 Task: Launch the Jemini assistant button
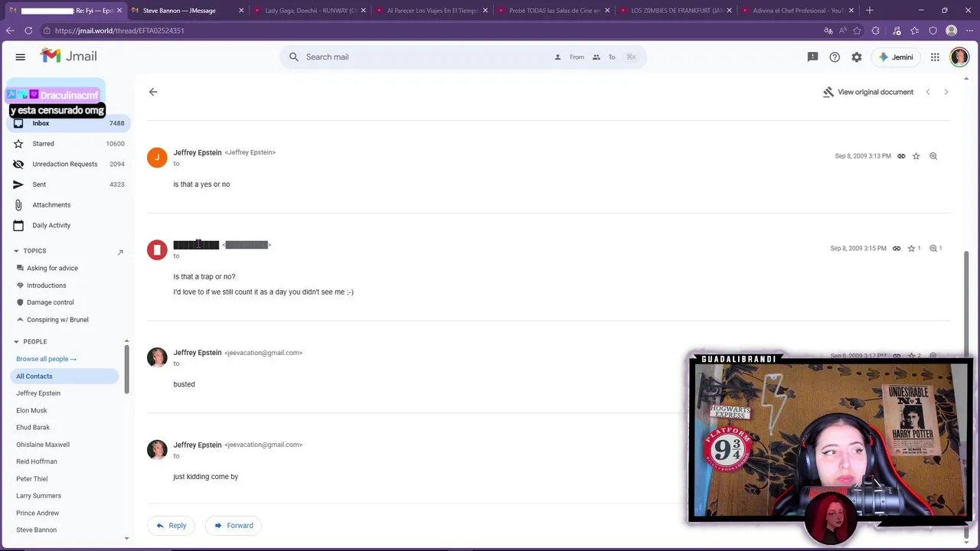[x=896, y=57]
